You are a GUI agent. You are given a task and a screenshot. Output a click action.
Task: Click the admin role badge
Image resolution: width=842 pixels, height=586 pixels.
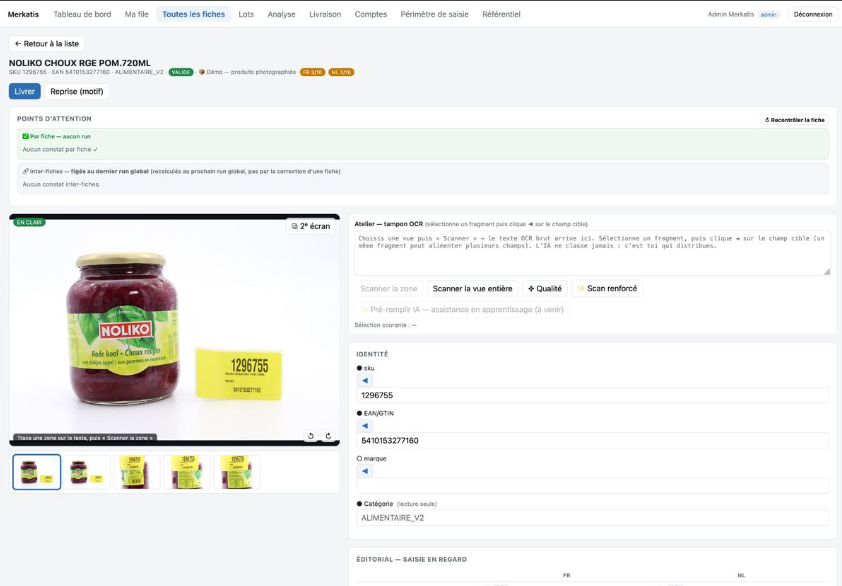point(768,15)
